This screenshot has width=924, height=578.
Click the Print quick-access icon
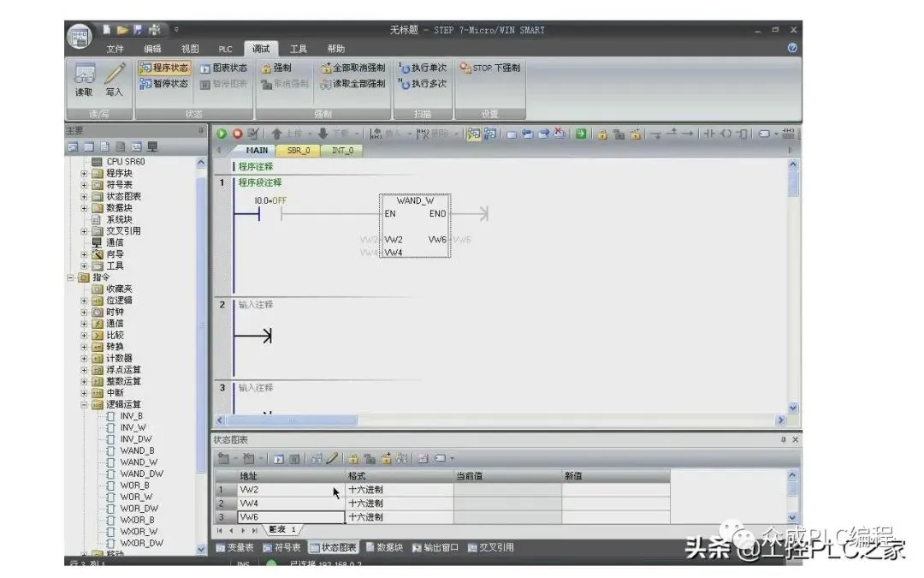(x=154, y=29)
